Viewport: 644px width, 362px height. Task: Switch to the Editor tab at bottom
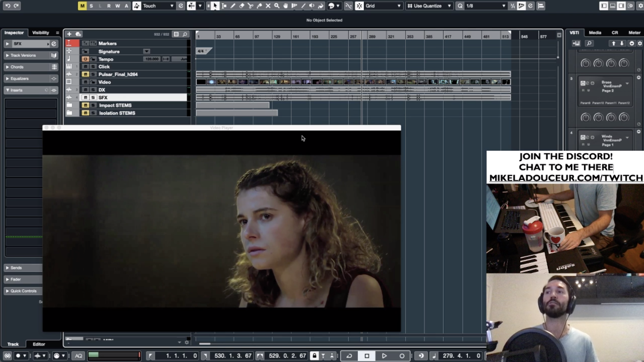pyautogui.click(x=39, y=344)
